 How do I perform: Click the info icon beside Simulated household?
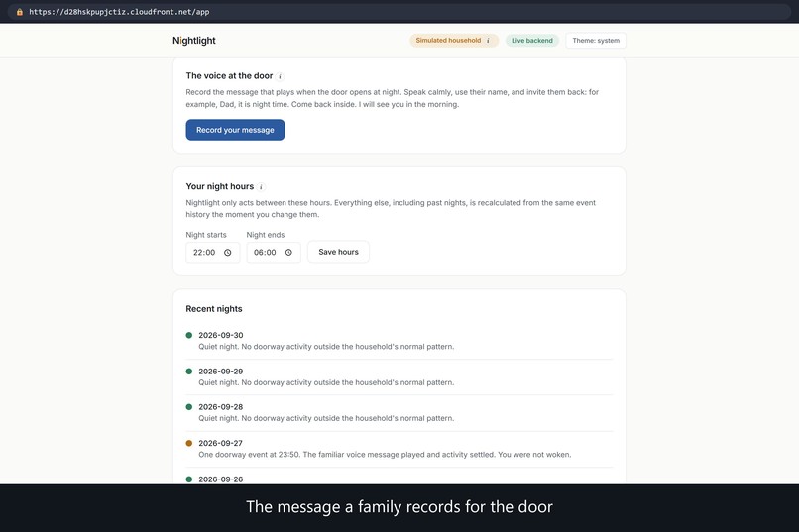pyautogui.click(x=488, y=41)
